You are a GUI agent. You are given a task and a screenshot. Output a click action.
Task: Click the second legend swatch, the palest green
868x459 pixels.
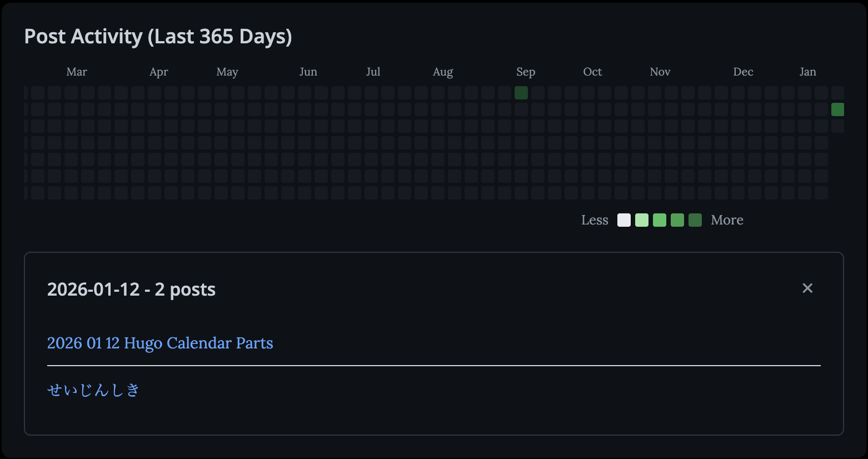tap(642, 220)
